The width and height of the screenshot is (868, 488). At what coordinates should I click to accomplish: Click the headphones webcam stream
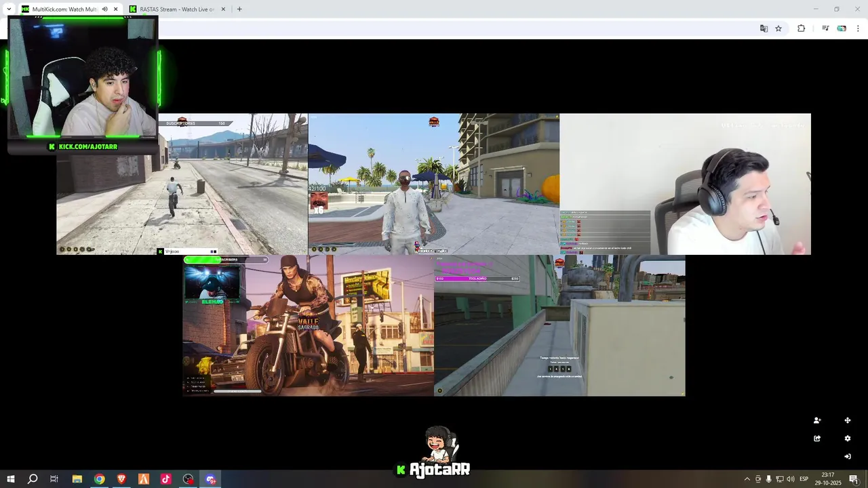(685, 184)
